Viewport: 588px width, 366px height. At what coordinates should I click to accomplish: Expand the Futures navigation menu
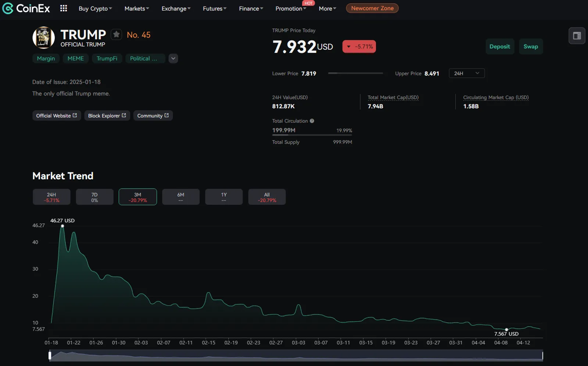[215, 8]
